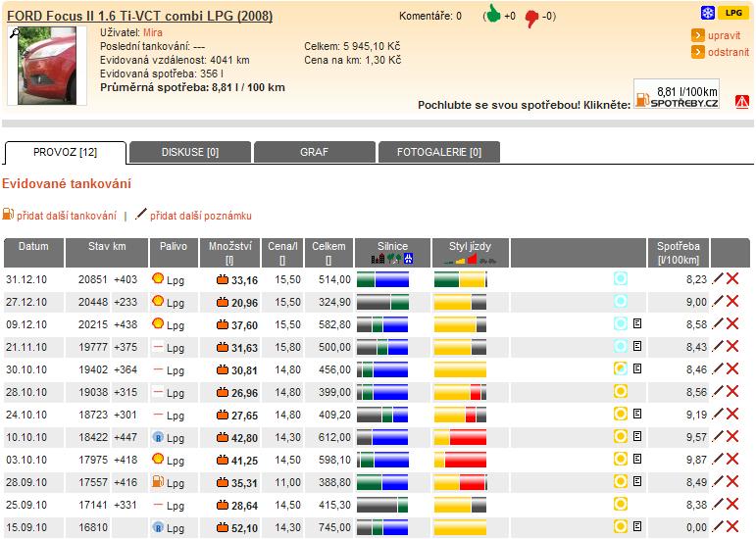Open the GRAF tab

[x=314, y=152]
